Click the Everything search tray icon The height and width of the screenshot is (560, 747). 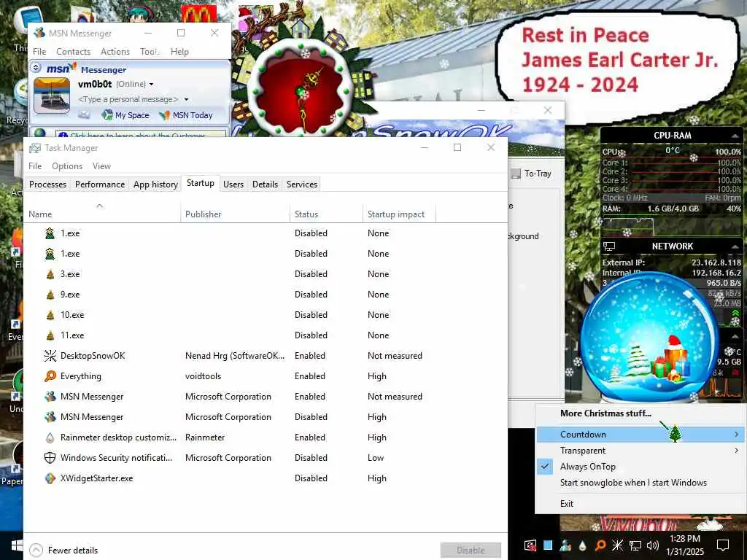[600, 545]
